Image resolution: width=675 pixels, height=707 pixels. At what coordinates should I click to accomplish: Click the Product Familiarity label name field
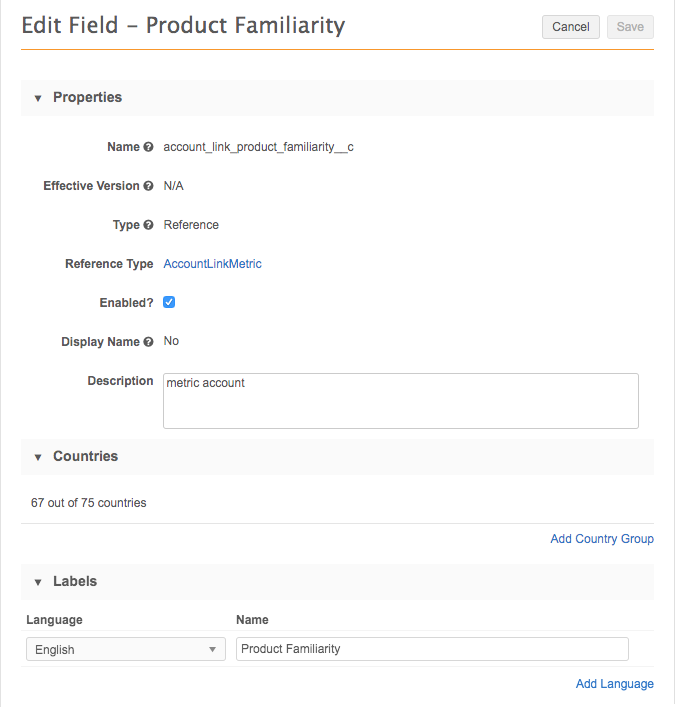point(432,649)
